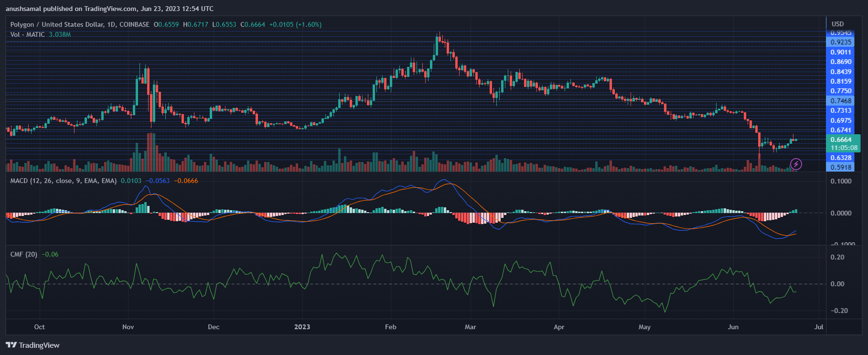868x355 pixels.
Task: Click the 2023 label on the time axis
Action: (302, 327)
